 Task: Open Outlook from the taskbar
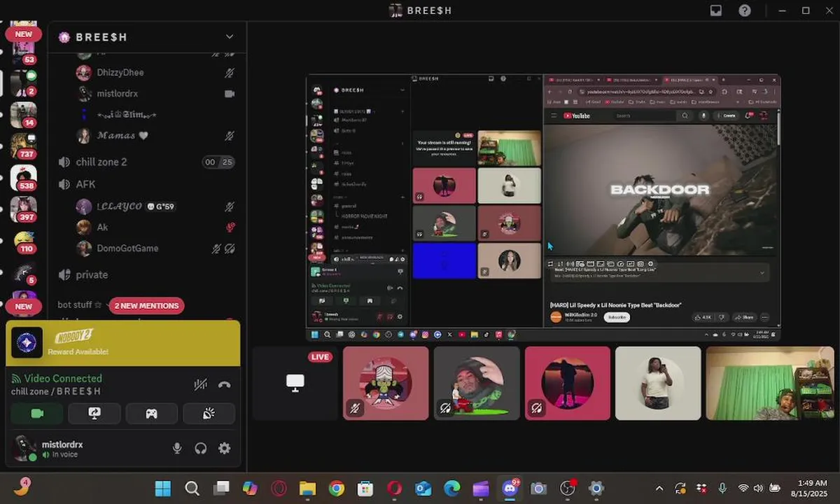[423, 489]
